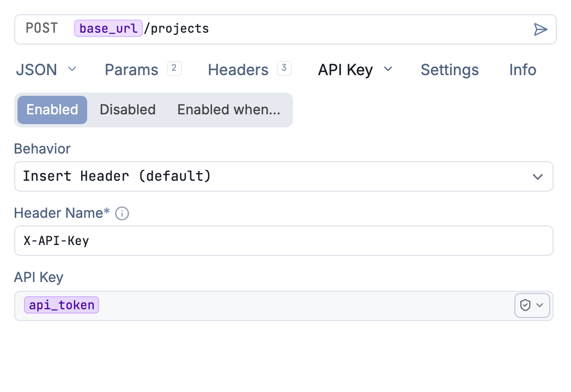Click the Header Name info icon
571x392 pixels.
[122, 213]
